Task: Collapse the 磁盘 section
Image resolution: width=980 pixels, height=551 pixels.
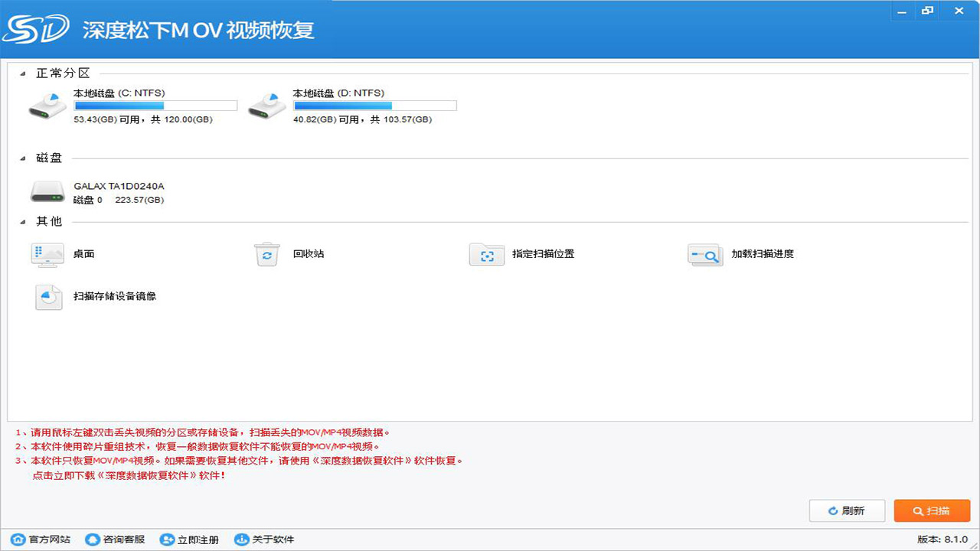Action: coord(23,158)
